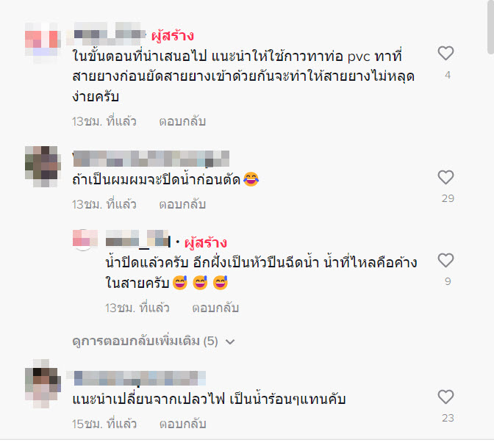Open the second commenter's blurred username

151,159
